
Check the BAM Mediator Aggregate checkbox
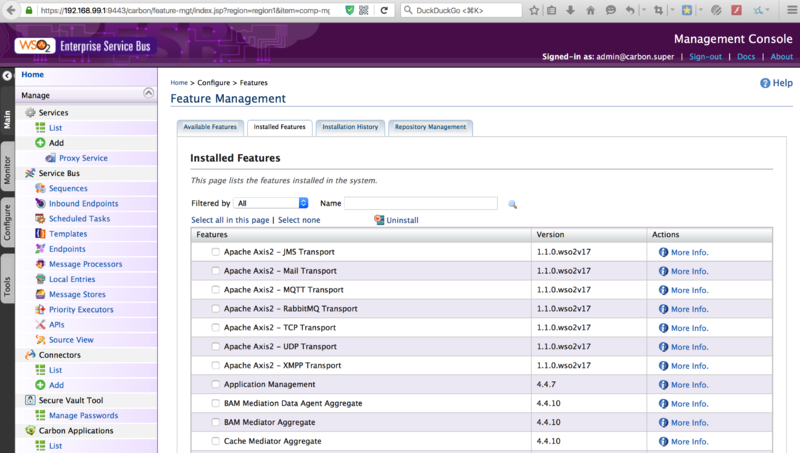click(x=215, y=422)
